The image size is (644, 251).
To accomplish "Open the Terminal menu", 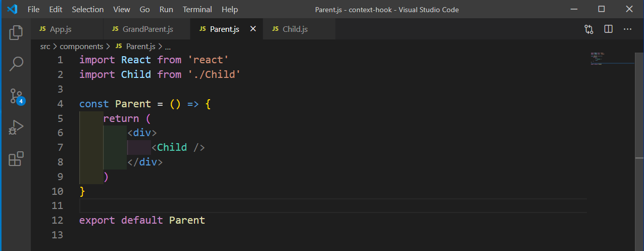I will point(198,10).
